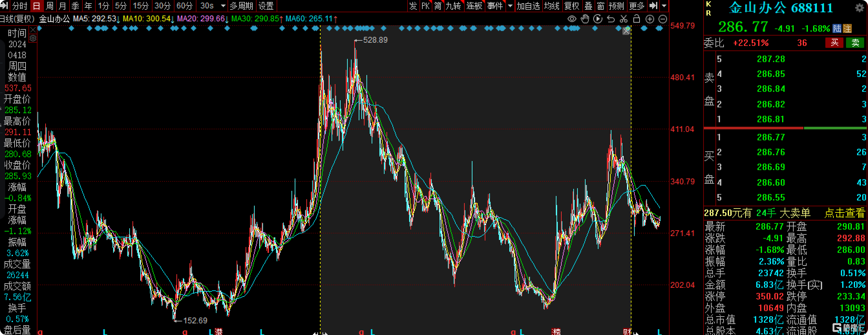
Task: Click 加自选 to add to watchlist
Action: pos(528,6)
